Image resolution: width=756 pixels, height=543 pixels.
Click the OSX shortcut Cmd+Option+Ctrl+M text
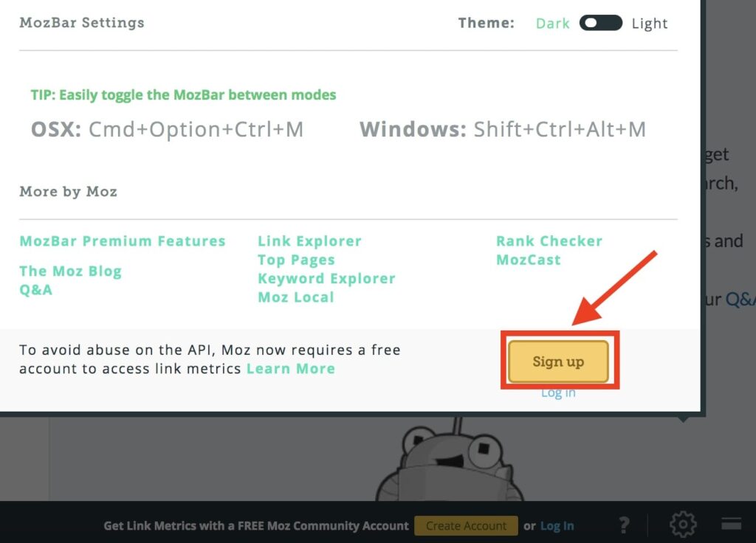(168, 129)
